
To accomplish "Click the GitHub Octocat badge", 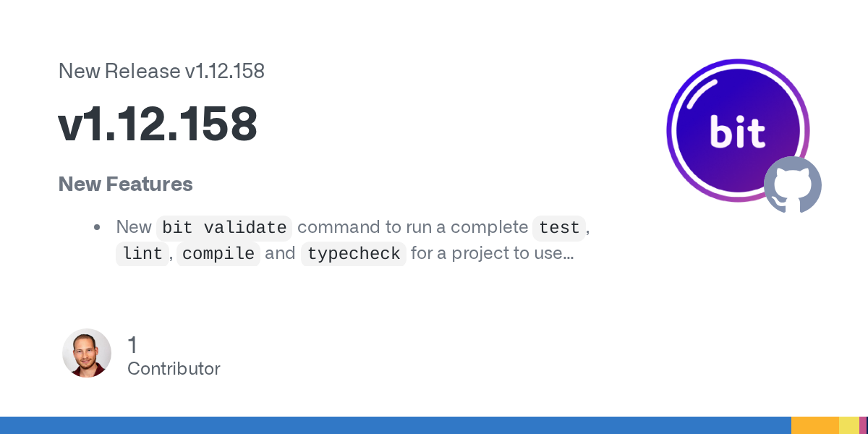I will point(793,185).
